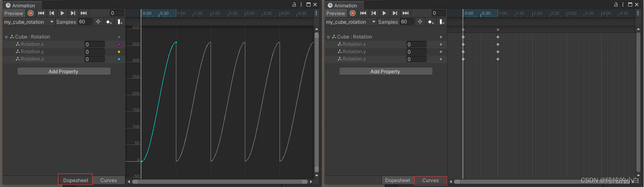Click Rotation.z value field in left window

(95, 59)
